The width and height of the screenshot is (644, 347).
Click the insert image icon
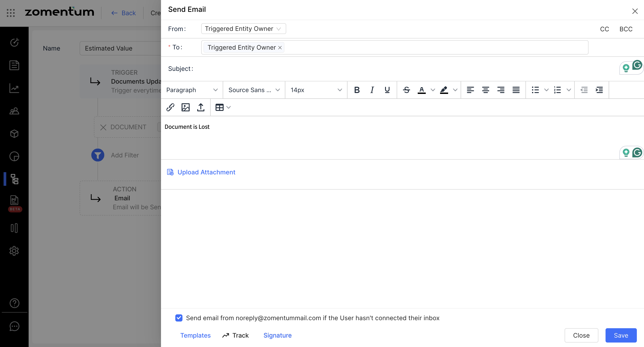(x=186, y=107)
